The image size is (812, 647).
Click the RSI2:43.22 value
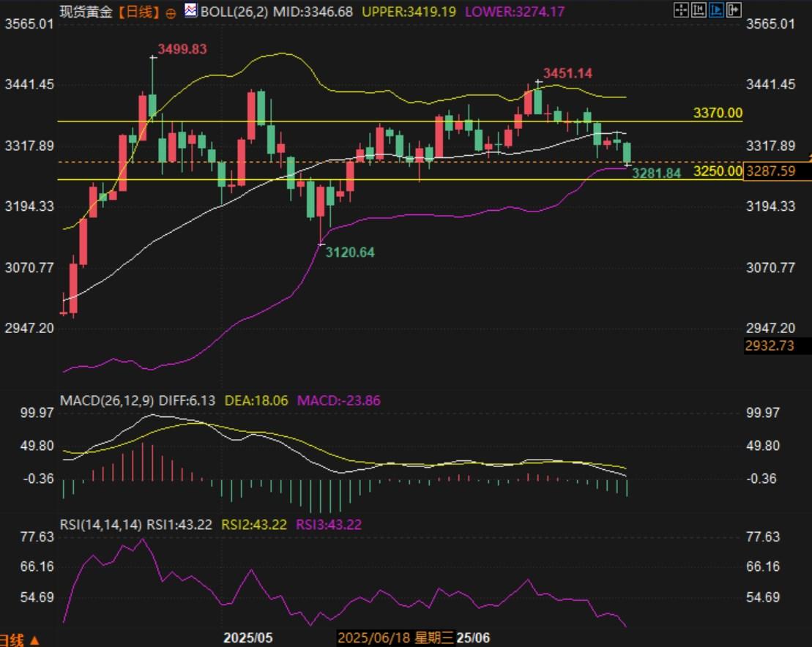[254, 525]
